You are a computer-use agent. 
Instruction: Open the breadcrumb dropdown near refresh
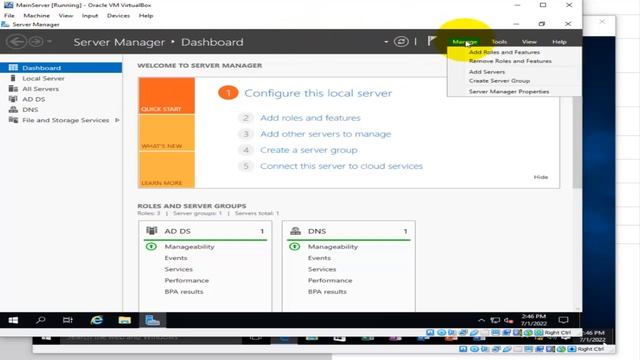click(x=386, y=42)
